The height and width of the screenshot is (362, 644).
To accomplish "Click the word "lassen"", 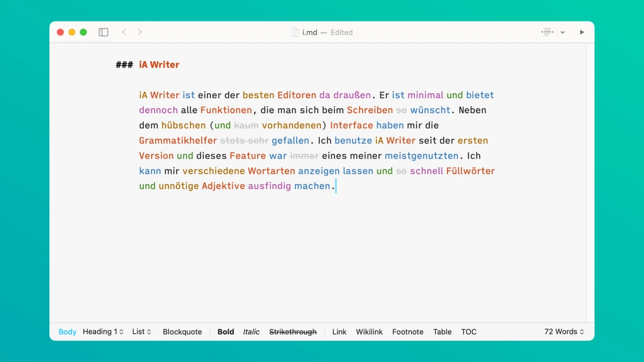I will [x=358, y=171].
